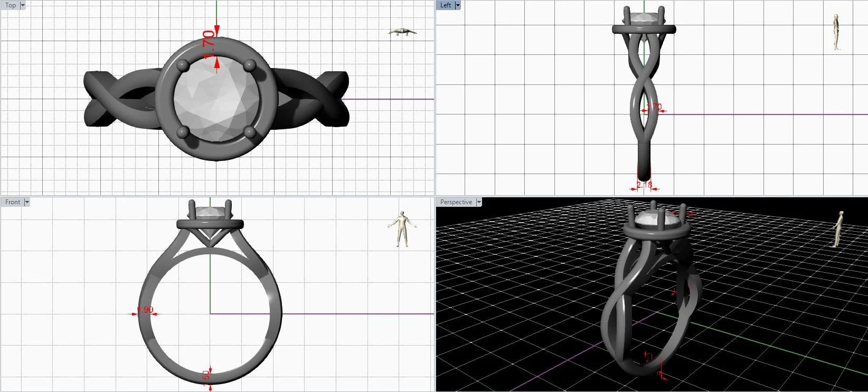Image resolution: width=868 pixels, height=392 pixels.
Task: Open the Front viewport title menu
Action: 13,202
